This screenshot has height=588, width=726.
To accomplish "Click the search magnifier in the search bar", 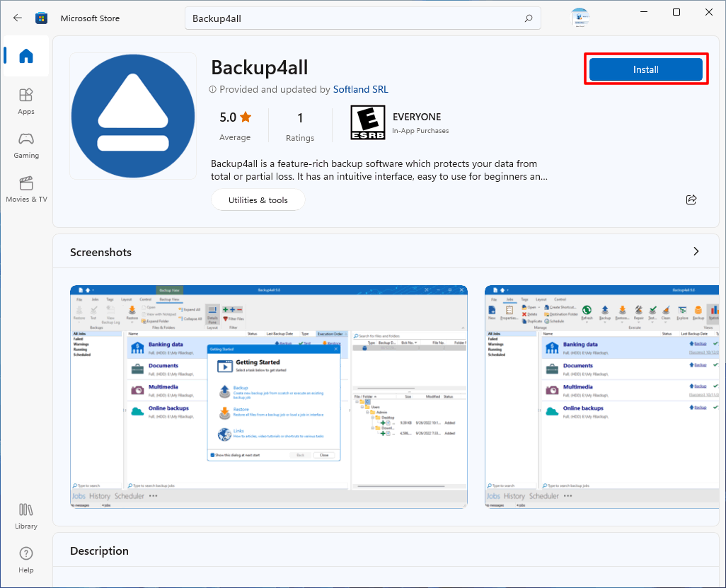I will 528,18.
